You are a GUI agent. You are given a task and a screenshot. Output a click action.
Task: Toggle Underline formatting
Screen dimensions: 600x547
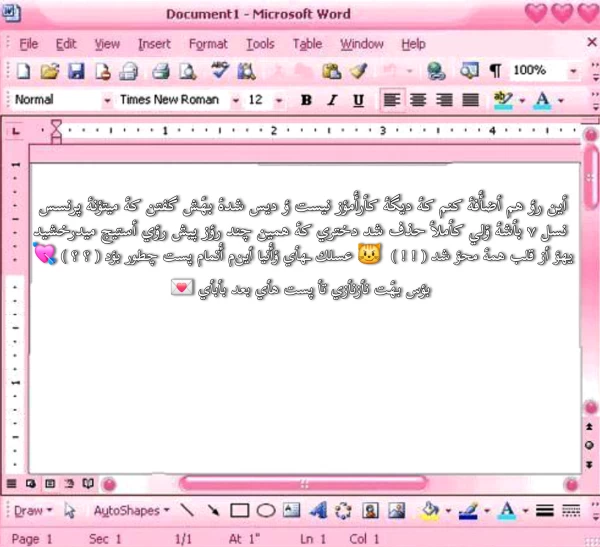point(358,100)
